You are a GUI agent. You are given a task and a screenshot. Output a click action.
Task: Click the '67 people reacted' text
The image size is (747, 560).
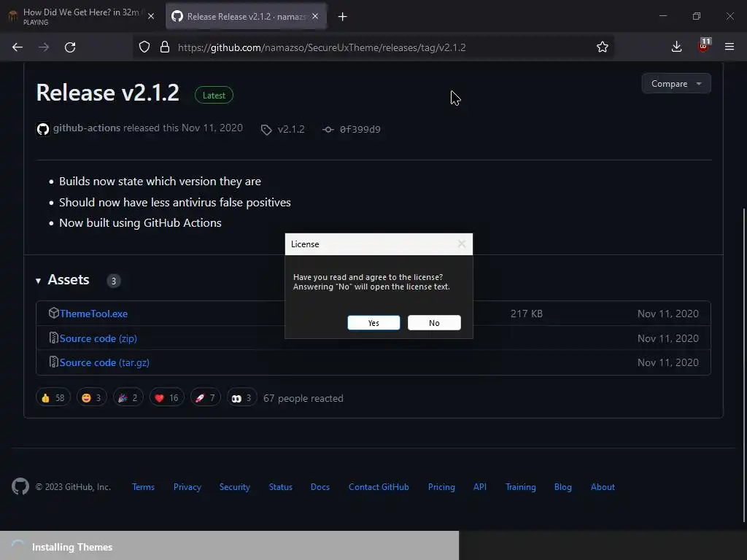[x=303, y=399]
